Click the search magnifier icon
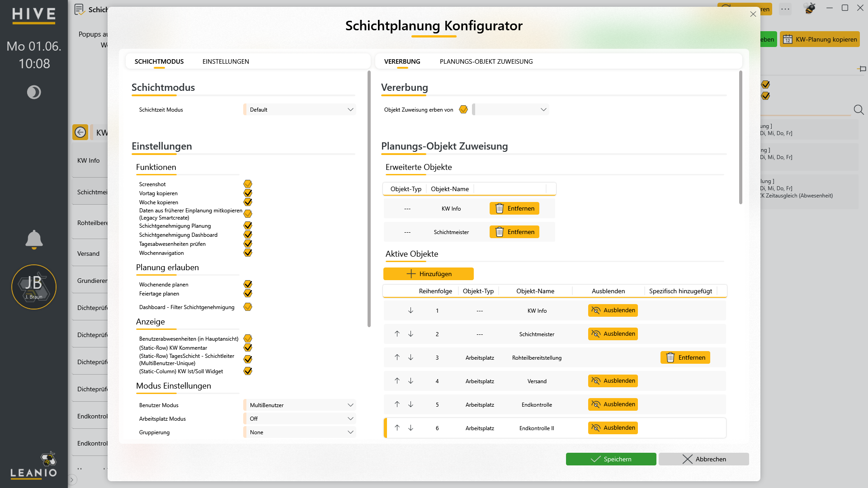This screenshot has width=868, height=488. [x=859, y=110]
